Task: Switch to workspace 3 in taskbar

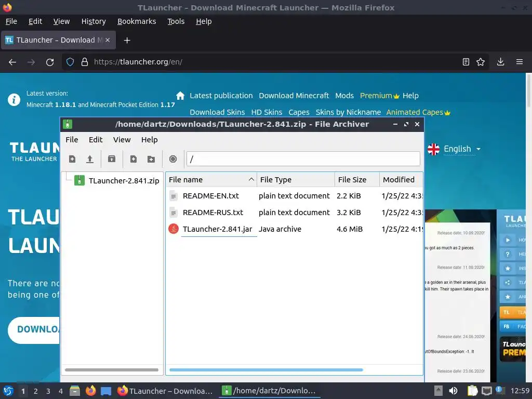Action: [x=48, y=391]
